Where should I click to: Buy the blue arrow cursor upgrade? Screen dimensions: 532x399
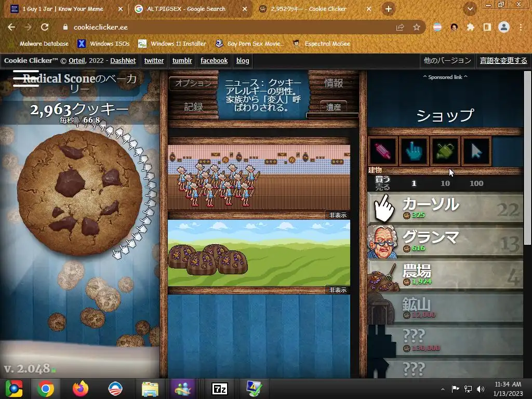[476, 151]
